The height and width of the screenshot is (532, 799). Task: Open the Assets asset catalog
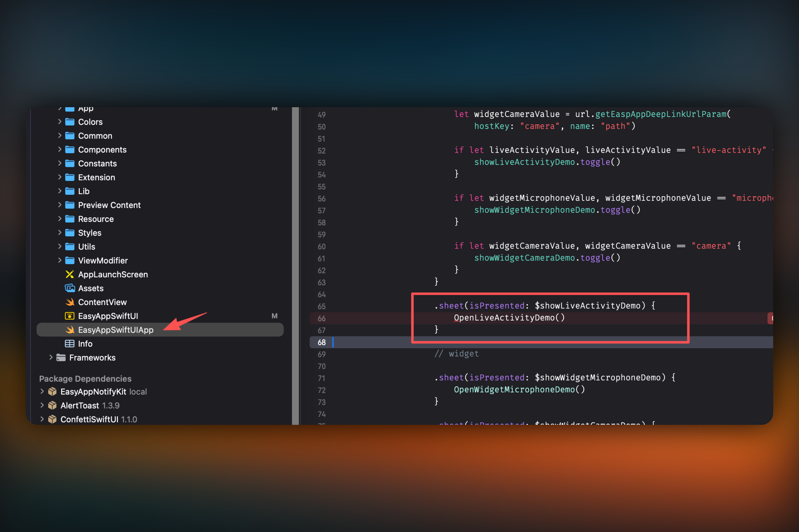91,288
